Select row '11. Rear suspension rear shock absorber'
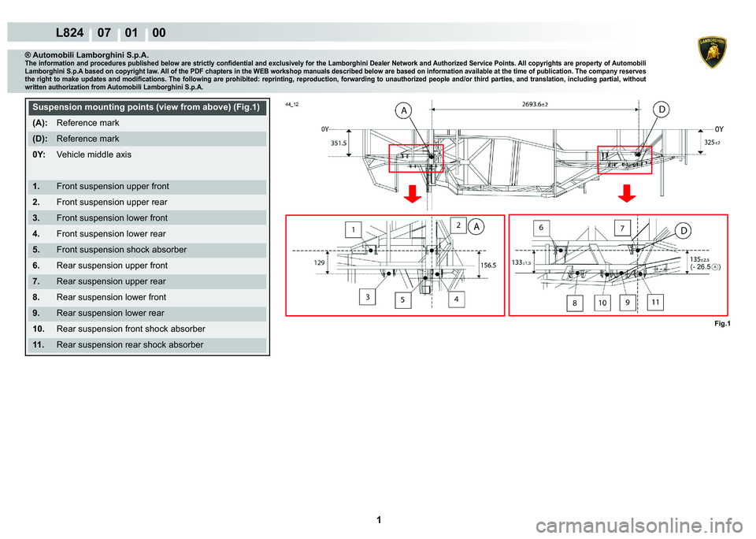This screenshot has width=756, height=539. tap(146, 345)
